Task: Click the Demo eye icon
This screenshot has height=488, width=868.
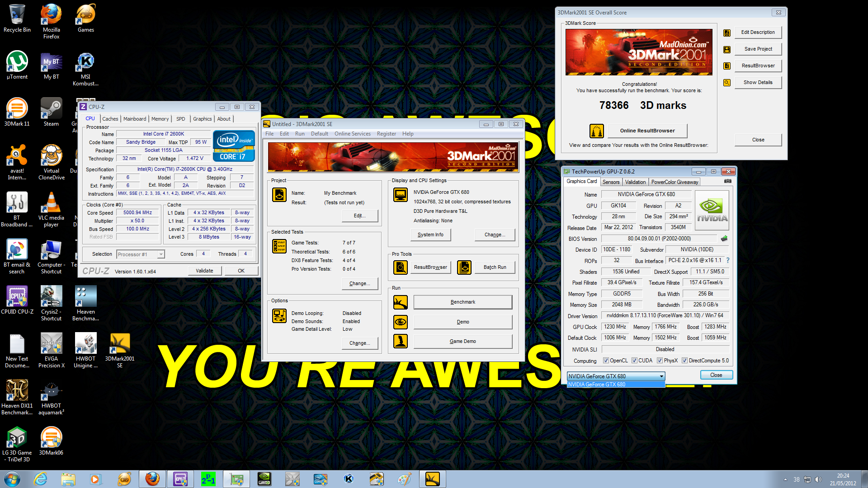Action: [401, 322]
